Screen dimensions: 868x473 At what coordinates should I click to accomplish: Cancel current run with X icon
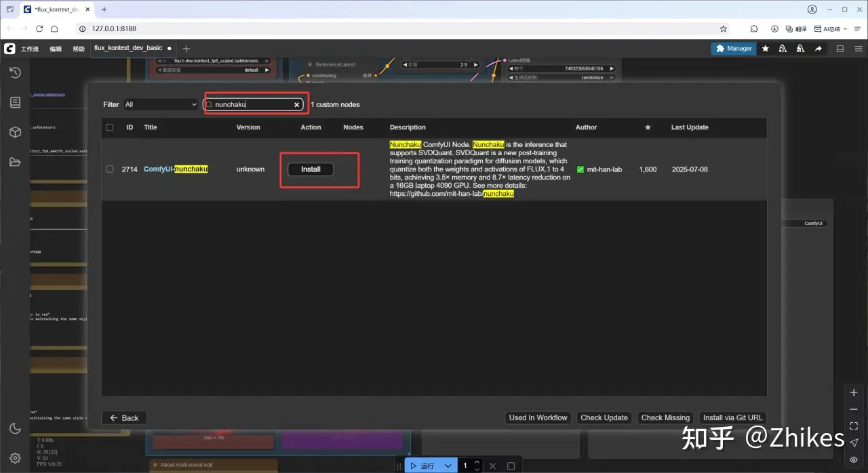click(x=493, y=466)
